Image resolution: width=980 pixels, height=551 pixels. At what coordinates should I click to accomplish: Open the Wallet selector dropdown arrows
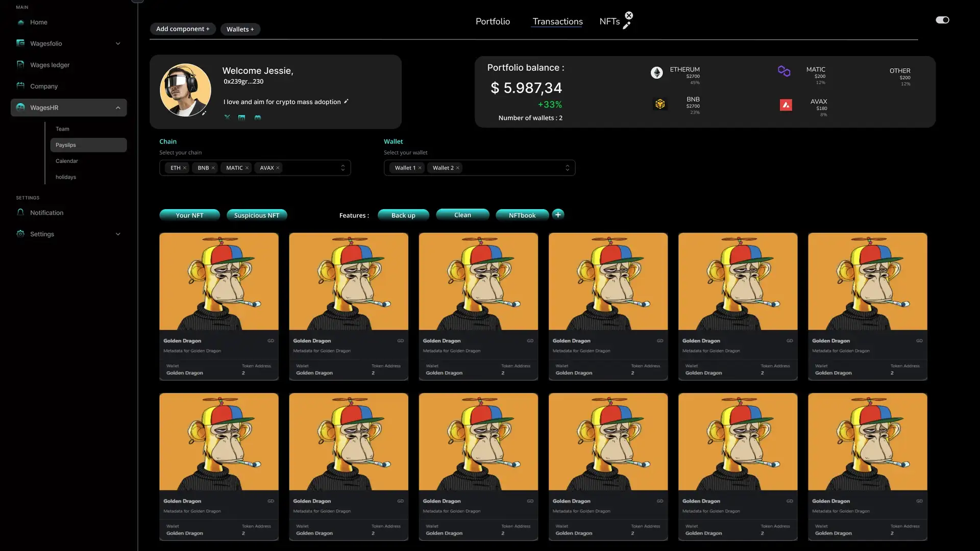pyautogui.click(x=567, y=168)
